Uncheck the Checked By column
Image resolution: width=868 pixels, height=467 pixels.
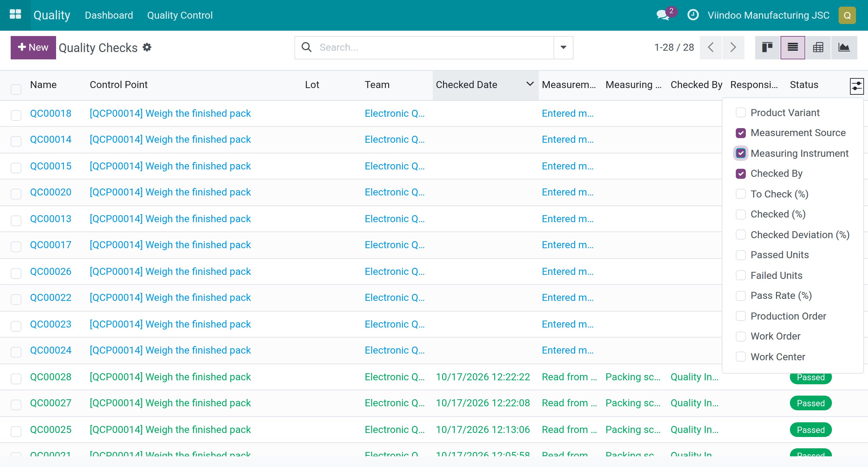pyautogui.click(x=740, y=173)
